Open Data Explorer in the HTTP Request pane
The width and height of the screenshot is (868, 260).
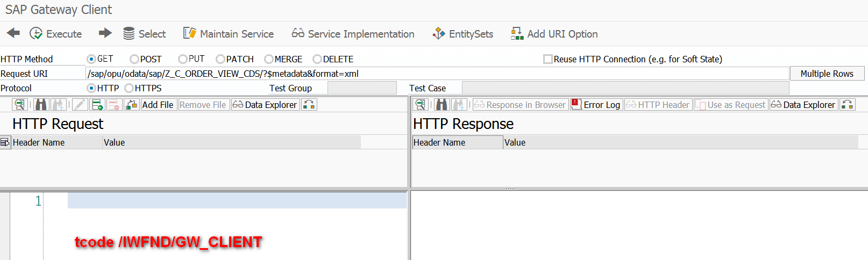pos(265,105)
